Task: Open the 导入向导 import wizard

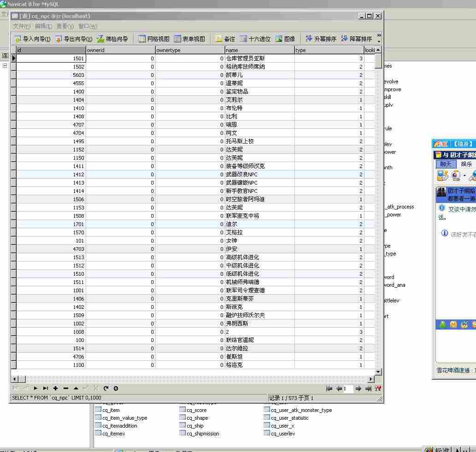Action: 32,39
